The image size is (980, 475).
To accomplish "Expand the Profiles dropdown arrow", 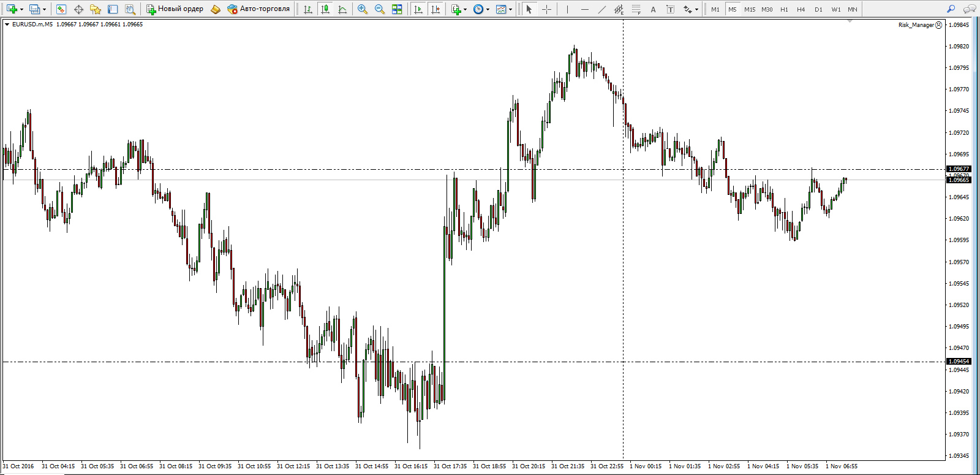I will tap(44, 9).
